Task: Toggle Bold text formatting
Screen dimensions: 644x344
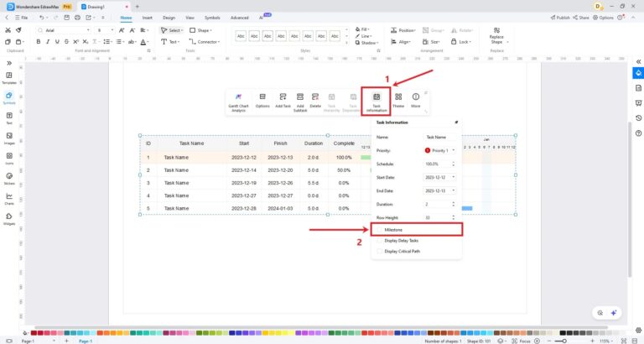Action: [39, 41]
